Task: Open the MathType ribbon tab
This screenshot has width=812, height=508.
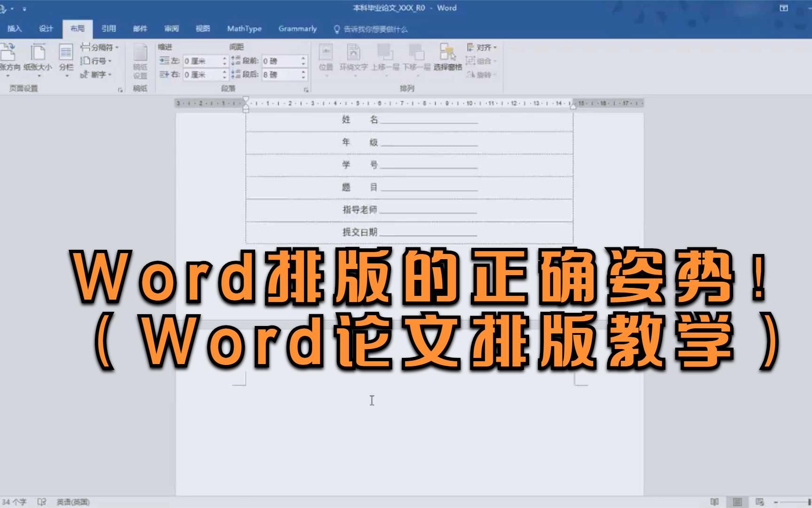Action: 244,29
